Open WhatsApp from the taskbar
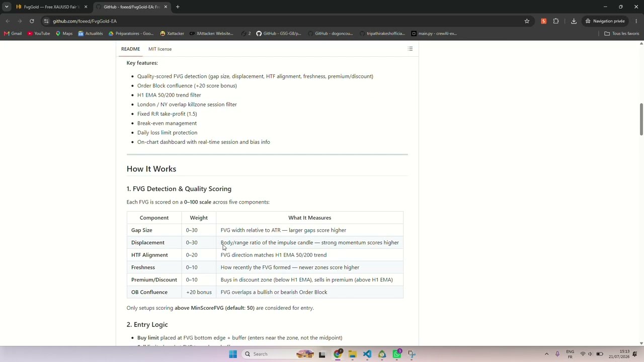The image size is (644, 362). (397, 354)
